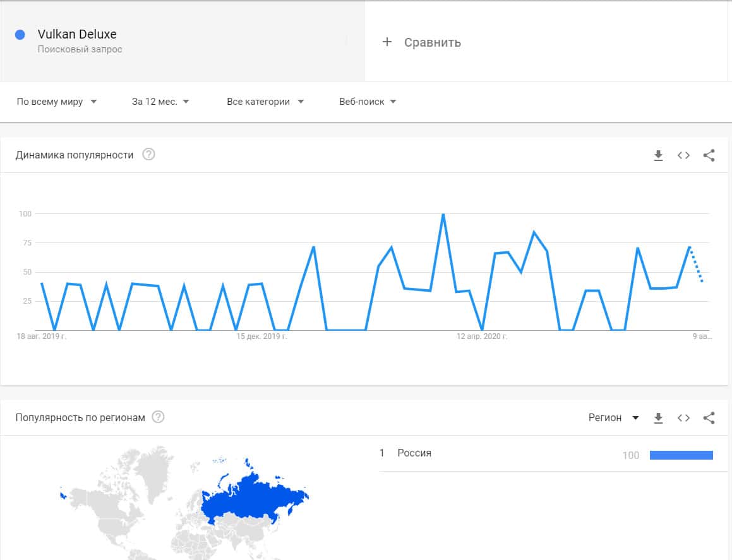Open embed code for interest over time chart
Screen dimensions: 732x560
(683, 155)
